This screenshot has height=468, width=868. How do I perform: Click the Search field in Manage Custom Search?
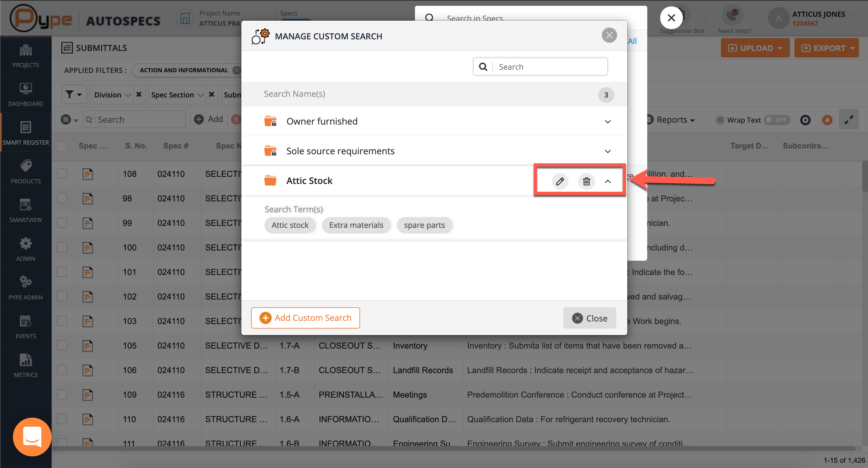549,67
